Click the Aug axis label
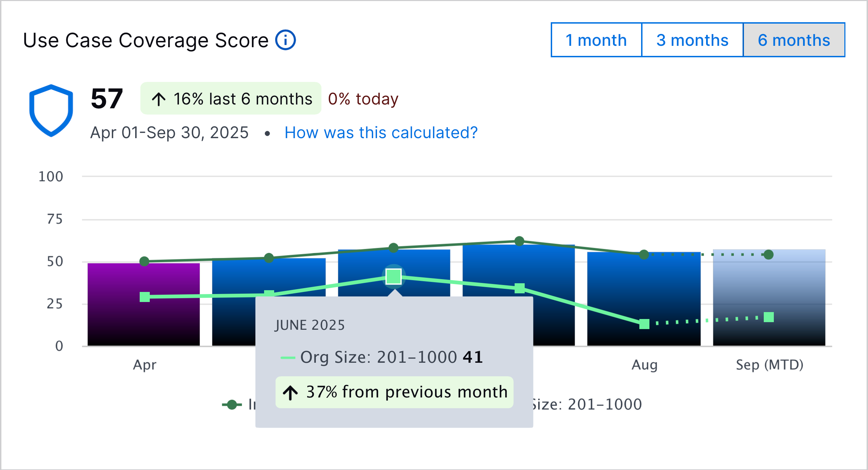868x470 pixels. (645, 365)
